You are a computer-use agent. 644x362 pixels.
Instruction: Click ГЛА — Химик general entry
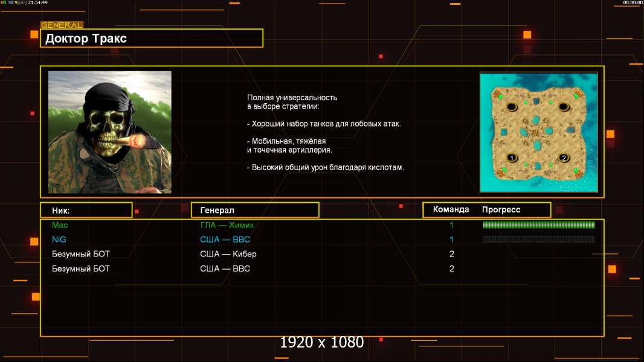(227, 225)
